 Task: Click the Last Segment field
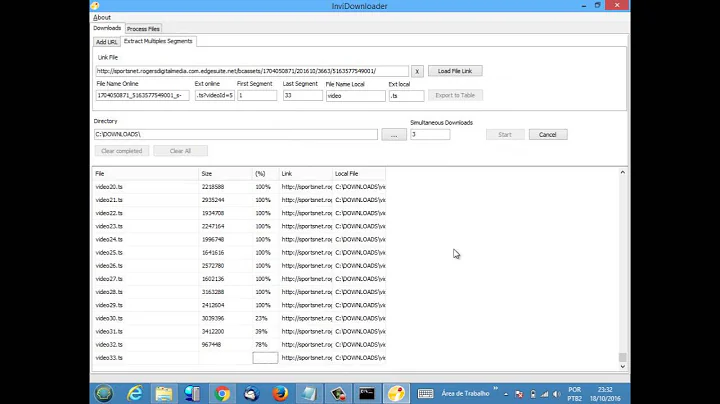[303, 95]
